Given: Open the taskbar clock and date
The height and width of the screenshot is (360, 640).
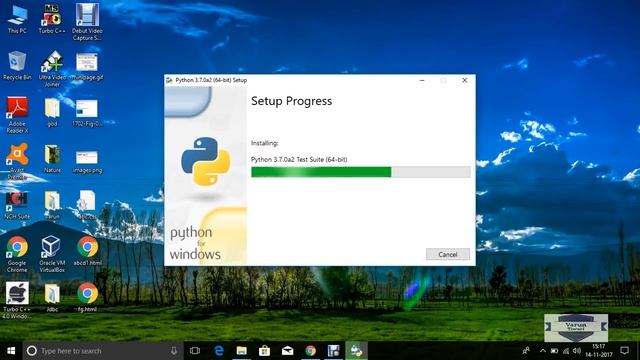Looking at the screenshot, I should tap(599, 351).
